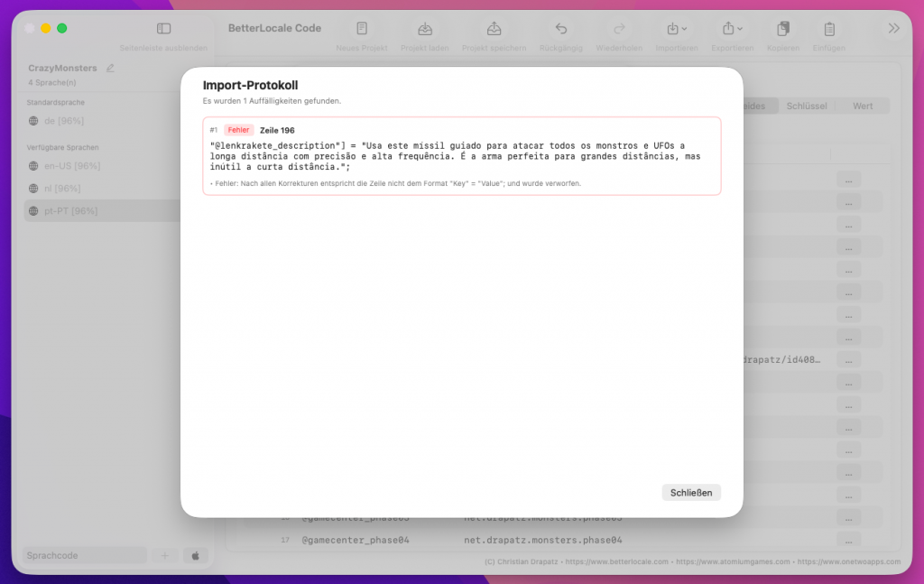Image resolution: width=924 pixels, height=584 pixels.
Task: Toggle sidebar with Seitenleiste ausblenden icon
Action: (163, 29)
